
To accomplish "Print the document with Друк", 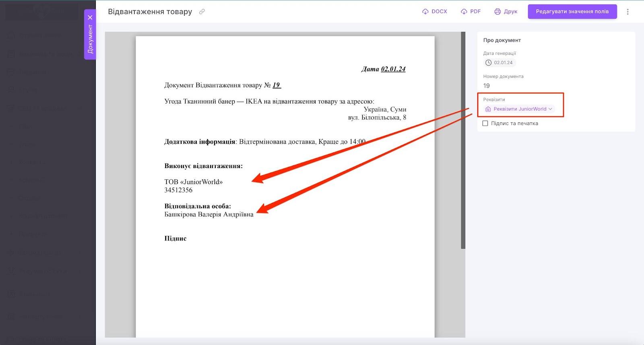I will point(506,12).
